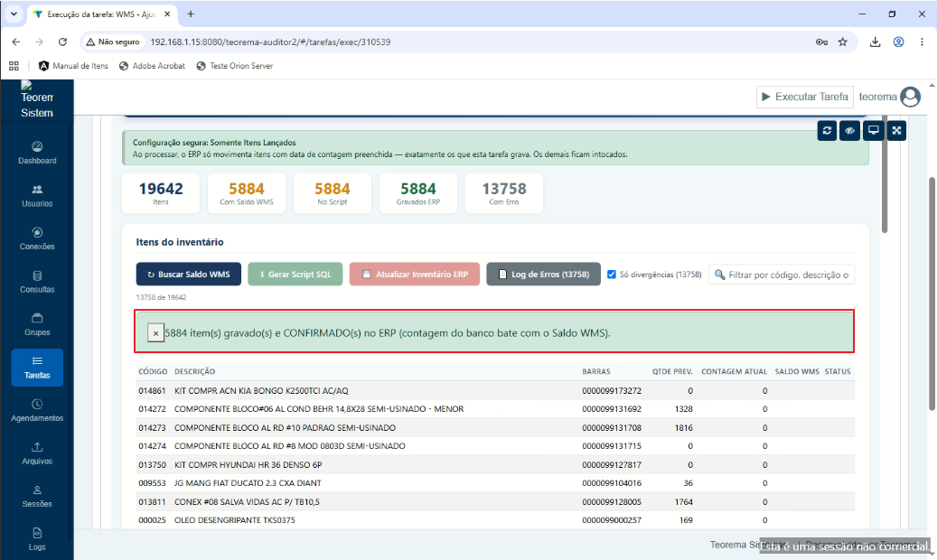Open Consultas database icon
This screenshot has width=937, height=560.
click(x=37, y=276)
